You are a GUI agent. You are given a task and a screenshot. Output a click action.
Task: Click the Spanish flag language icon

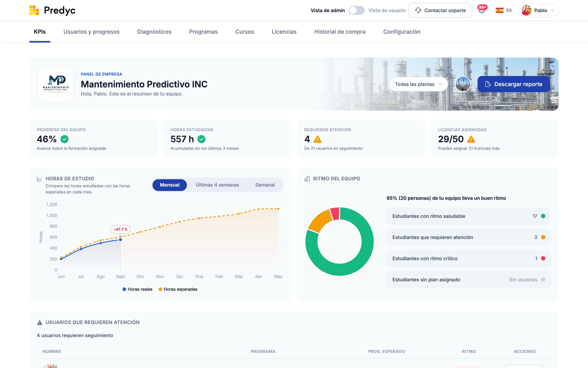[x=499, y=10]
